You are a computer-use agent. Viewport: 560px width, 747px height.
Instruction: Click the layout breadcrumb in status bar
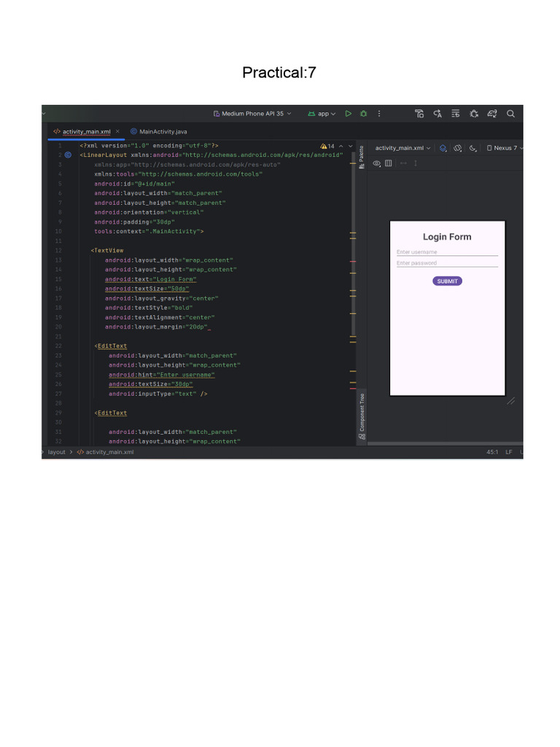(x=57, y=452)
